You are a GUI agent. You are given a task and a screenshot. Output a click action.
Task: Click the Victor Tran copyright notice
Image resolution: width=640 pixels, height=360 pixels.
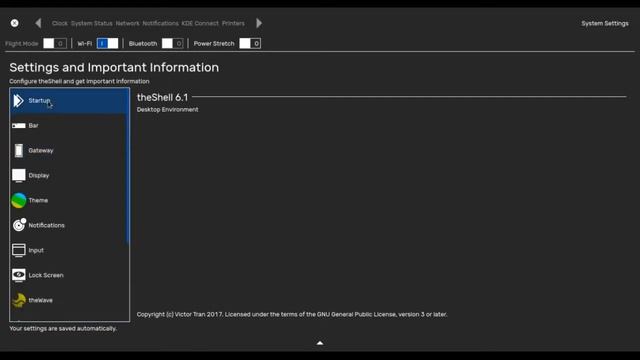[x=292, y=314]
